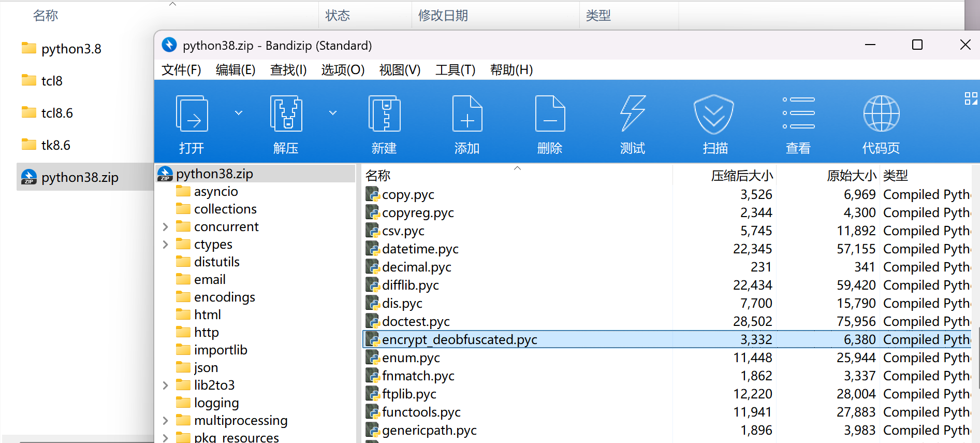The height and width of the screenshot is (443, 980).
Task: Expand the ctypes folder tree node
Action: pyautogui.click(x=166, y=244)
